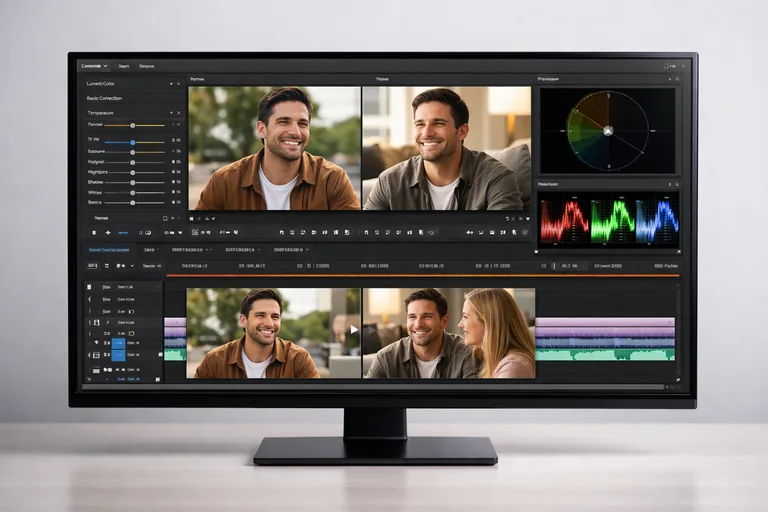Collapse the Temperature section arrow
Screen dimensions: 768x512
point(169,113)
